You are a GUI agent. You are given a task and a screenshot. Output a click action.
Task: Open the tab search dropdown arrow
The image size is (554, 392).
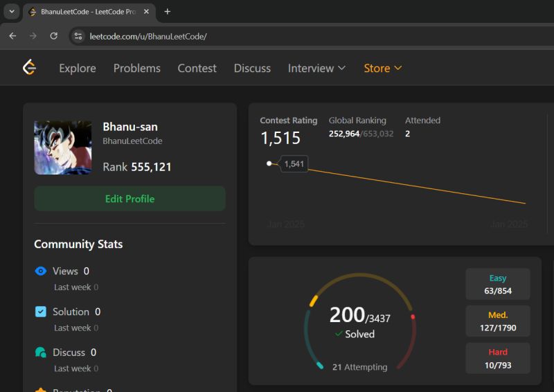click(x=12, y=12)
